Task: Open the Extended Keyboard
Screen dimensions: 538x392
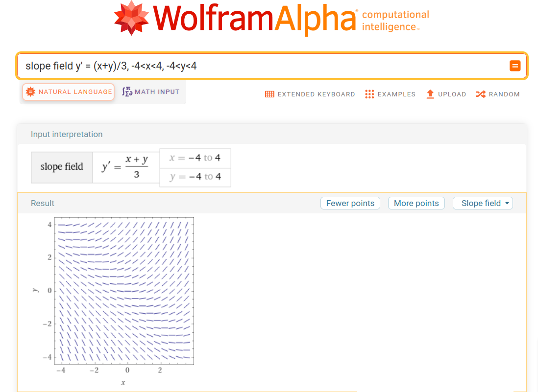Action: pyautogui.click(x=310, y=94)
